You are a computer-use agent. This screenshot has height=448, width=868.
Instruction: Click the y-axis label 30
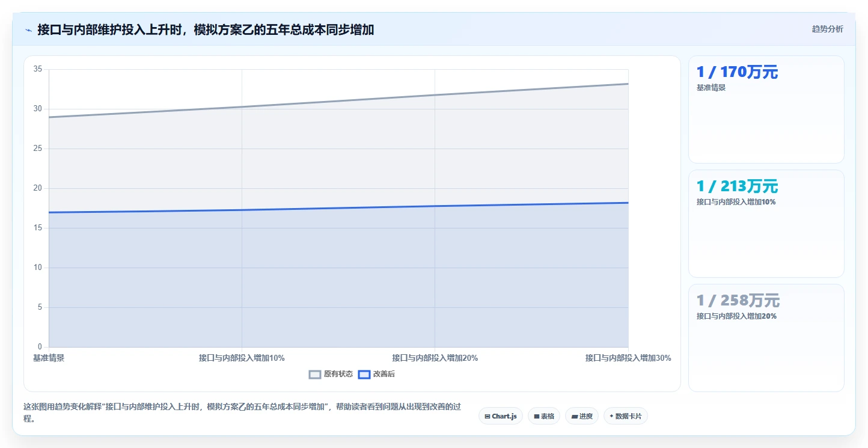coord(38,109)
